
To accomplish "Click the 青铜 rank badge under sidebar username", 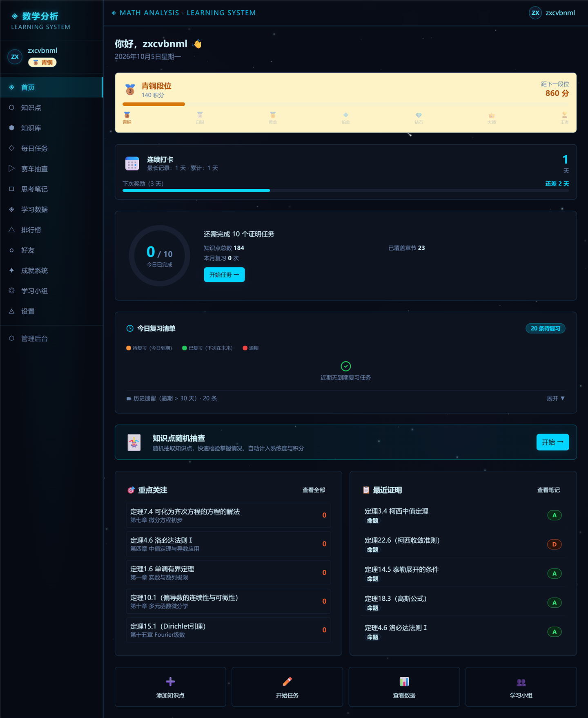I will point(42,63).
